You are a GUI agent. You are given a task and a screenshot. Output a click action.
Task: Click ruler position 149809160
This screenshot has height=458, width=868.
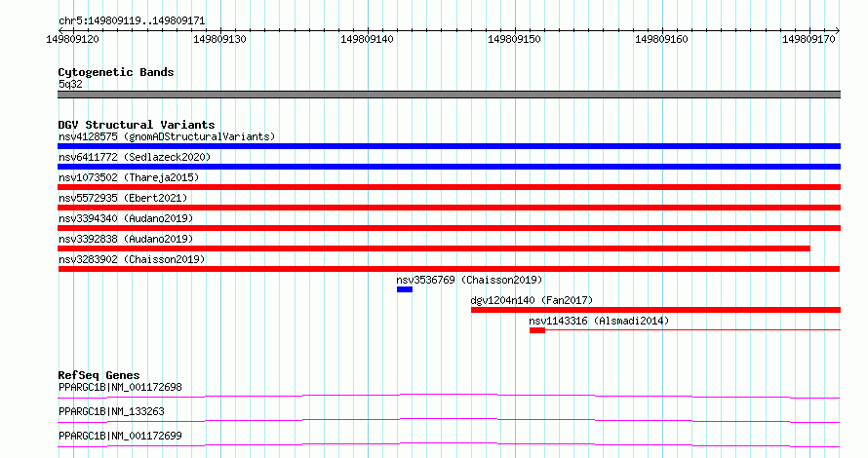661,39
